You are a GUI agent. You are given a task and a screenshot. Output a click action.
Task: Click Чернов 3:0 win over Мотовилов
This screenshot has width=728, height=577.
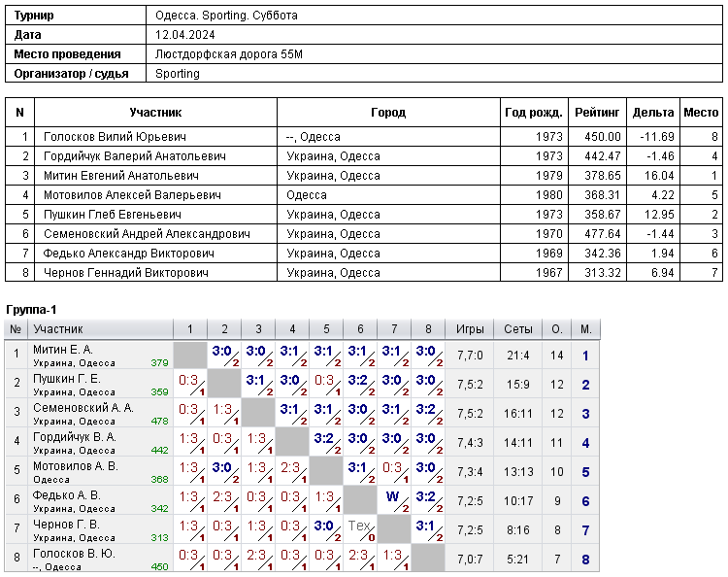(x=326, y=529)
